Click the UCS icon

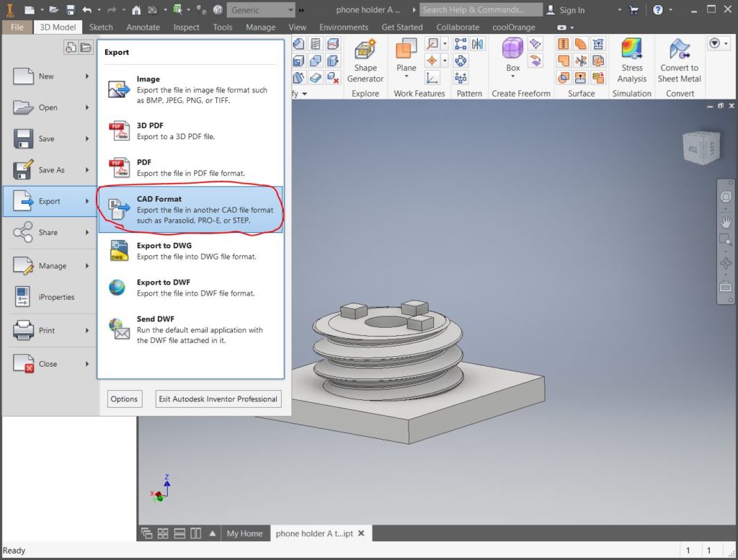tap(432, 78)
